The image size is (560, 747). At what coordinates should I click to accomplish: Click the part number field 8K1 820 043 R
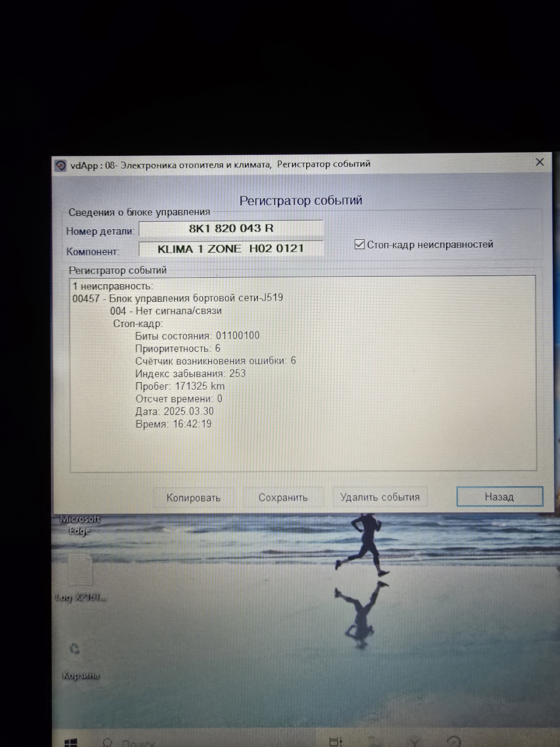pos(231,228)
